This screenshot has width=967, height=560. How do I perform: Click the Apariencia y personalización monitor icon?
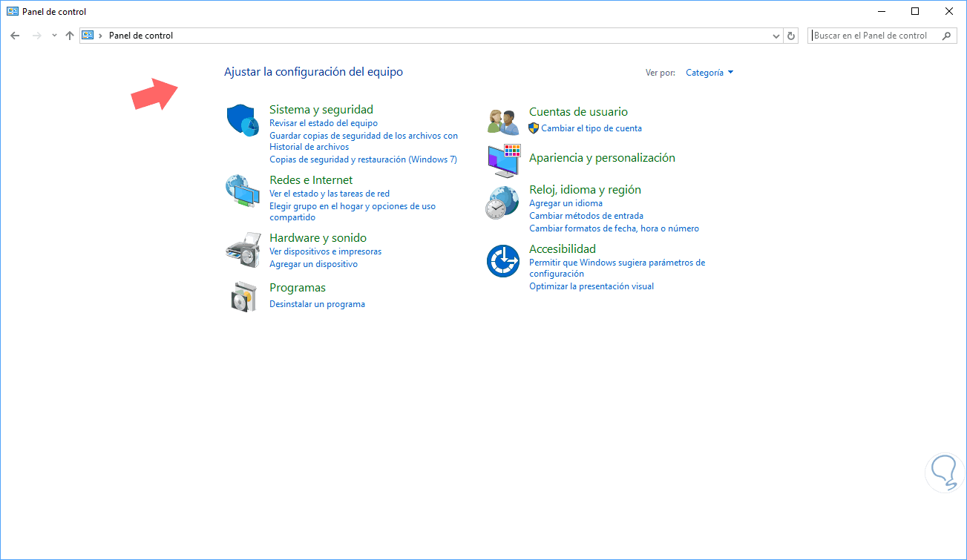tap(504, 160)
